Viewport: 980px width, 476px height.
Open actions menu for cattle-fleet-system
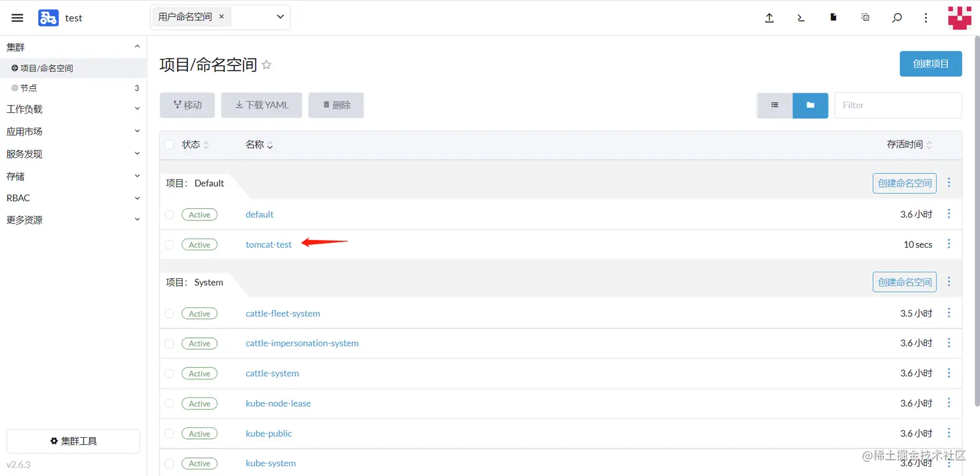click(949, 313)
